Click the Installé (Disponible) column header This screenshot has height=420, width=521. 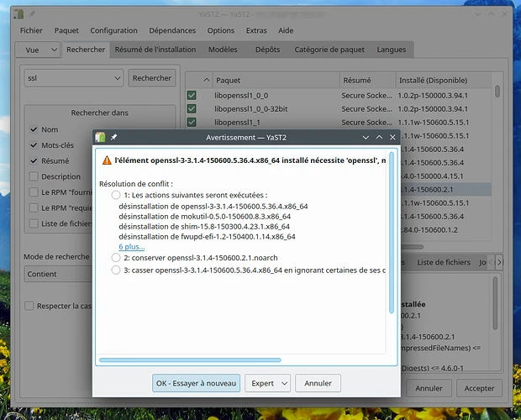(x=443, y=81)
